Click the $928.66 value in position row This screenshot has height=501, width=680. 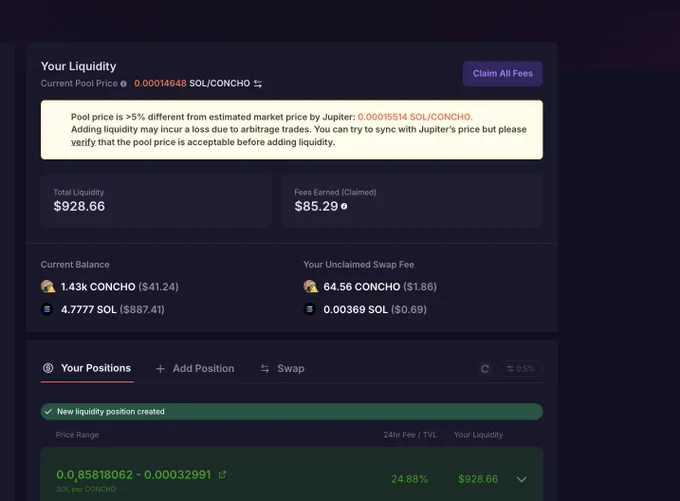pyautogui.click(x=478, y=479)
